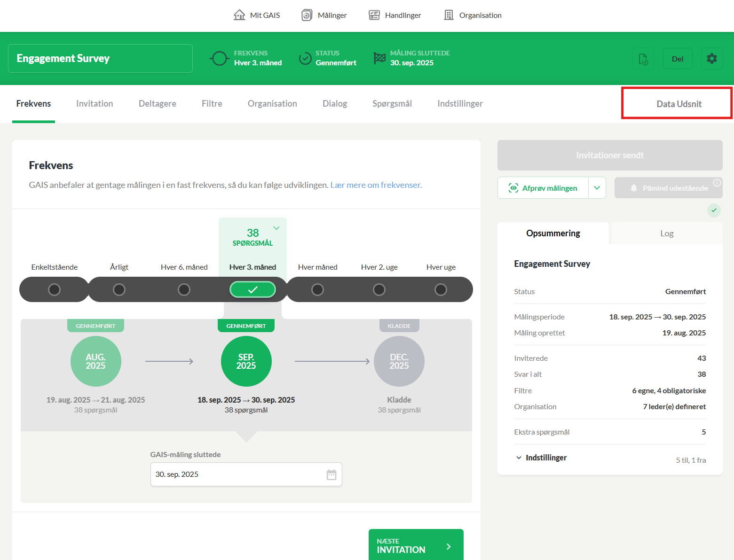Click the GAIS-måling sluttede date input
734x560 pixels.
click(246, 474)
